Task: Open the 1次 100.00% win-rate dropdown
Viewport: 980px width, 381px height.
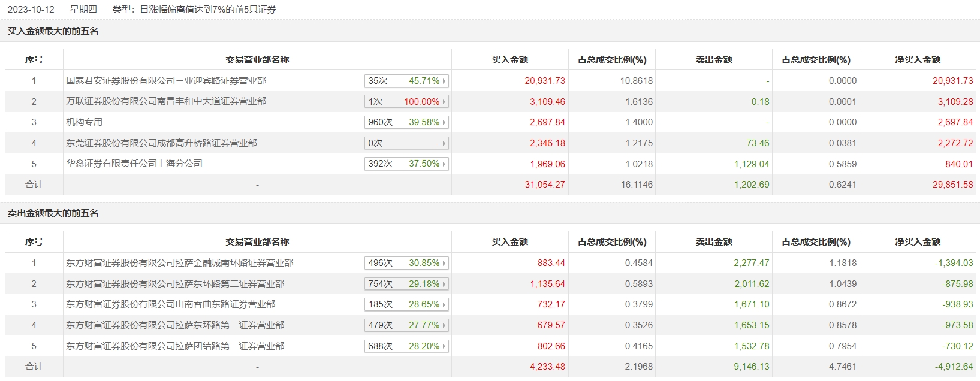Action: pos(406,102)
